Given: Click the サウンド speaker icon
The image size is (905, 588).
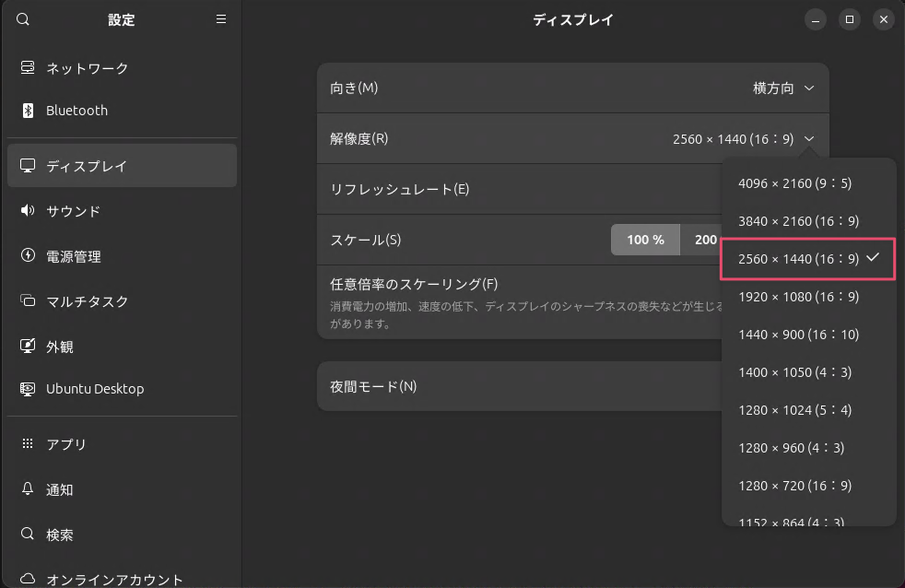Looking at the screenshot, I should [x=28, y=211].
